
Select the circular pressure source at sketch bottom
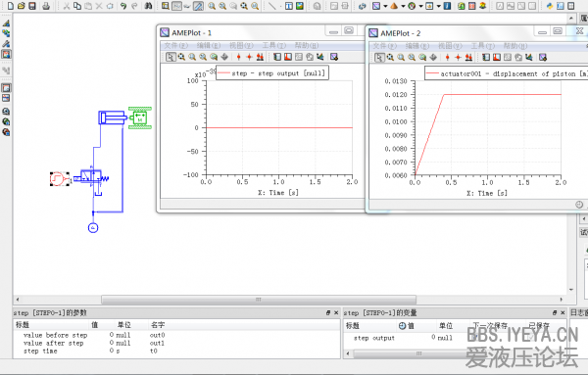click(x=93, y=227)
